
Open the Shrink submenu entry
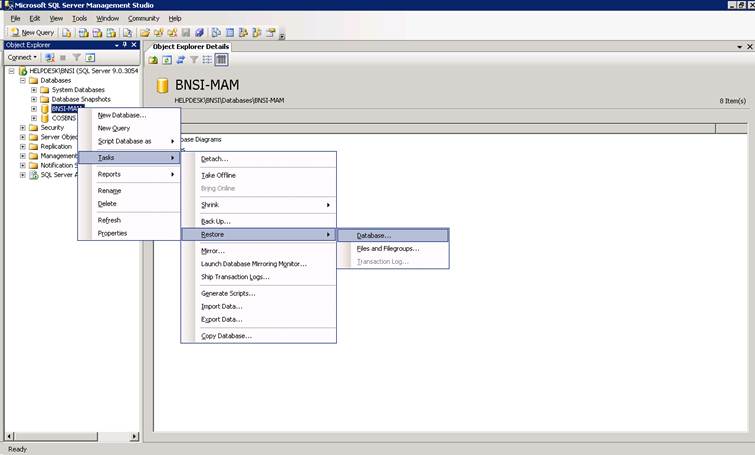(259, 205)
